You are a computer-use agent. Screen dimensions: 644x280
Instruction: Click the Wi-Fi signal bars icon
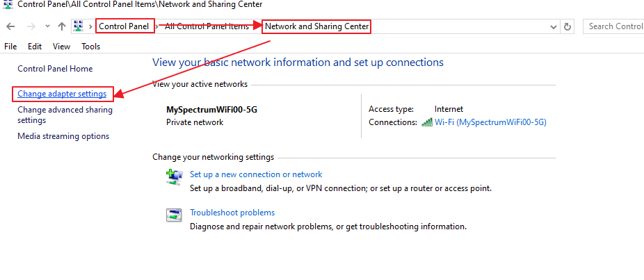click(427, 122)
